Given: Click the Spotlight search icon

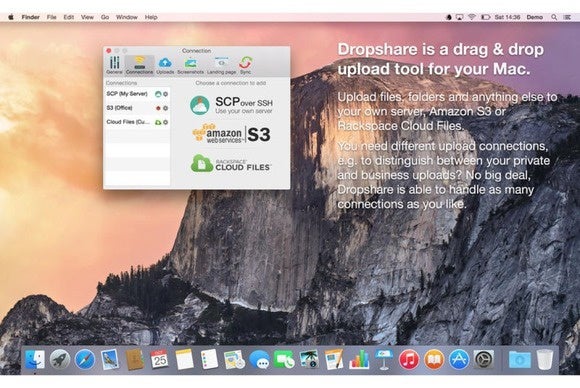Looking at the screenshot, I should (x=554, y=17).
